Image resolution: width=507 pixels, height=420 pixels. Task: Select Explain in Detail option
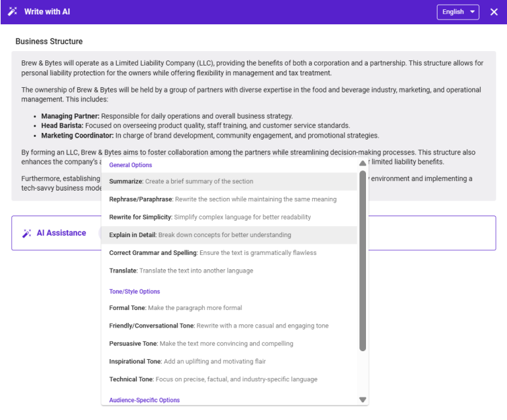point(229,235)
